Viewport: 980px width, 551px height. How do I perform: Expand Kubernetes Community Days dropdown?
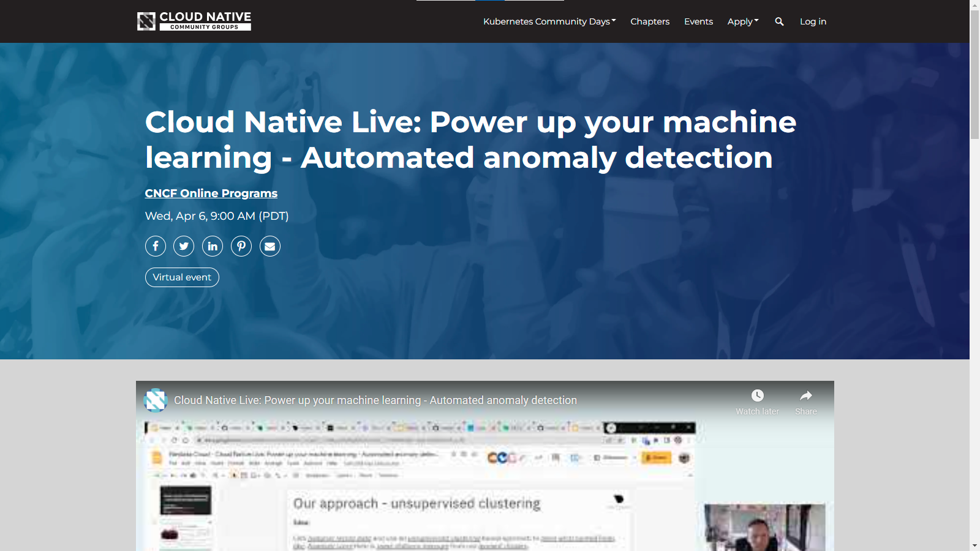549,21
